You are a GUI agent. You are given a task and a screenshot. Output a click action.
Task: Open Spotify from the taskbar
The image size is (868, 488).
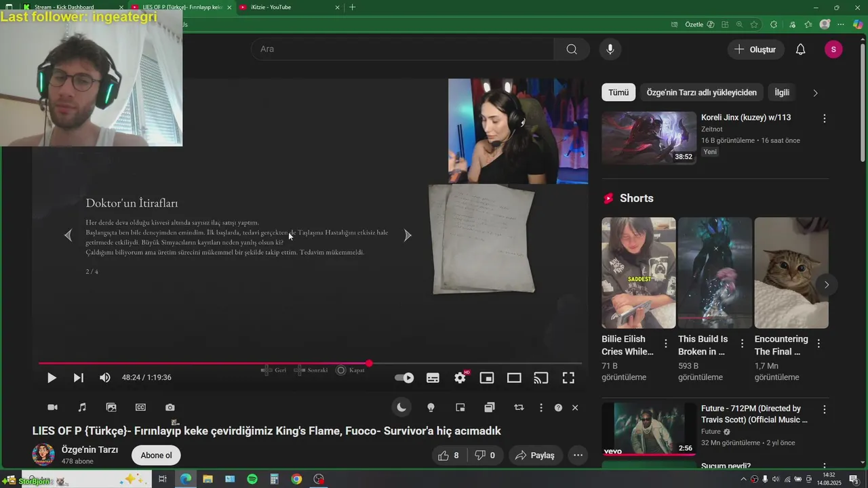(x=252, y=479)
